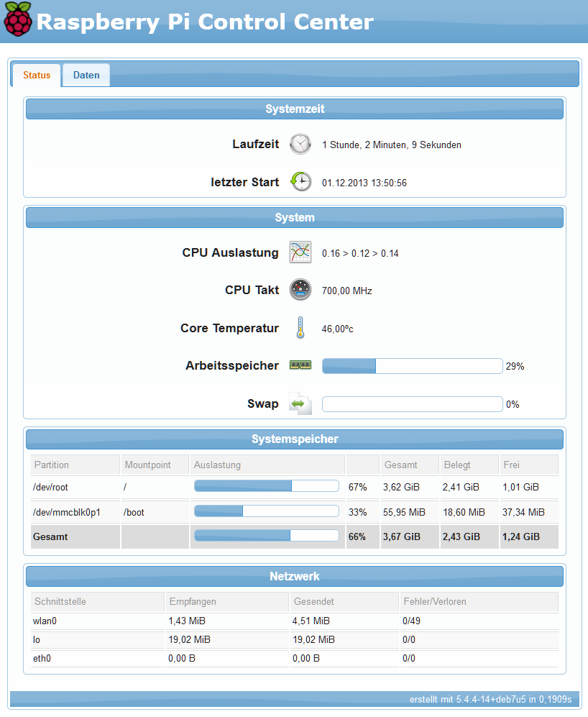588x717 pixels.
Task: Switch to the Status tab
Action: pyautogui.click(x=37, y=75)
